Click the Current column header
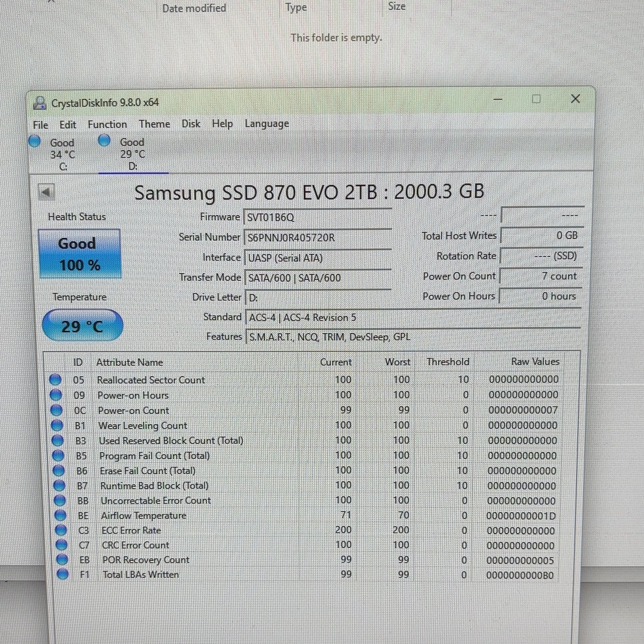Viewport: 644px width, 644px height. tap(336, 362)
